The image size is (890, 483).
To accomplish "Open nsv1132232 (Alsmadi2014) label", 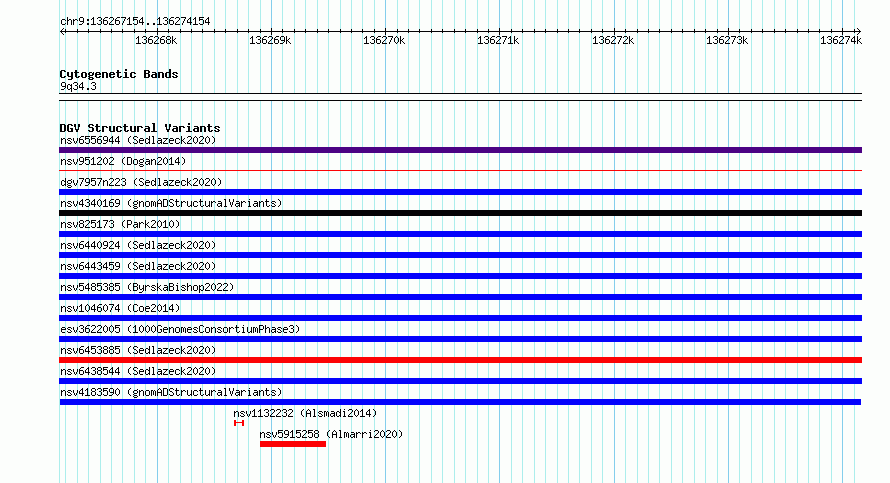I will coord(305,413).
